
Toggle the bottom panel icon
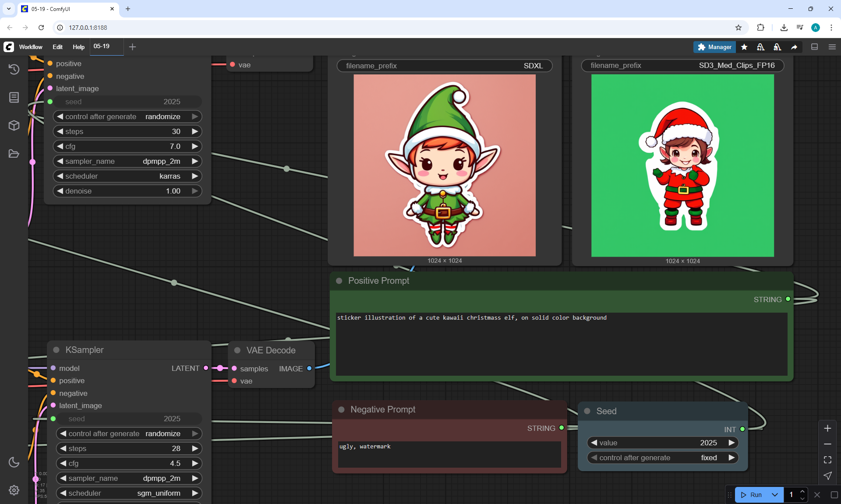[815, 47]
